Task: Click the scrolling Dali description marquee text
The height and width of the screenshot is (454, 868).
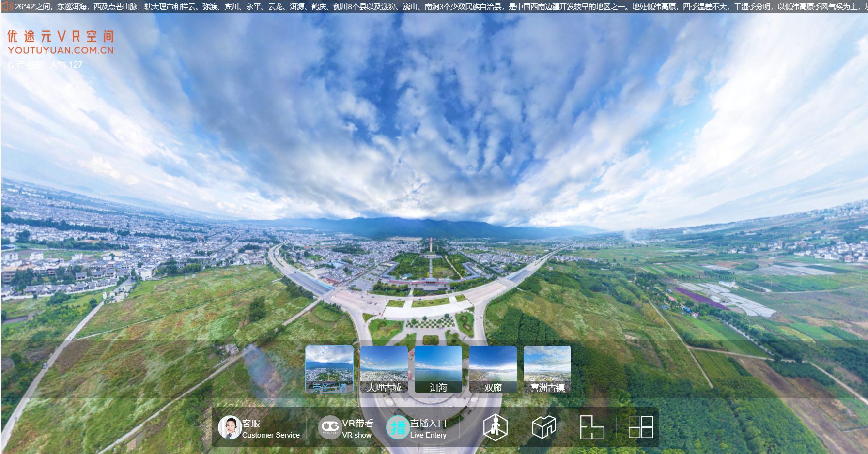Action: click(x=441, y=7)
